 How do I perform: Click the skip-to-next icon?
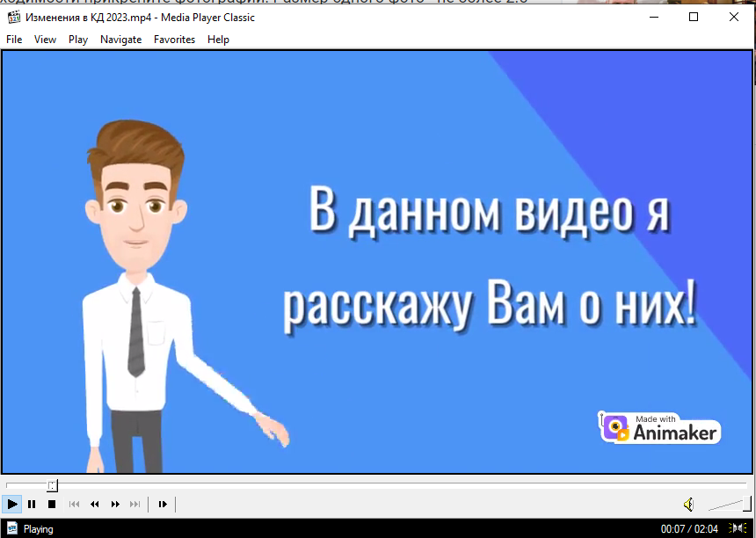(134, 504)
